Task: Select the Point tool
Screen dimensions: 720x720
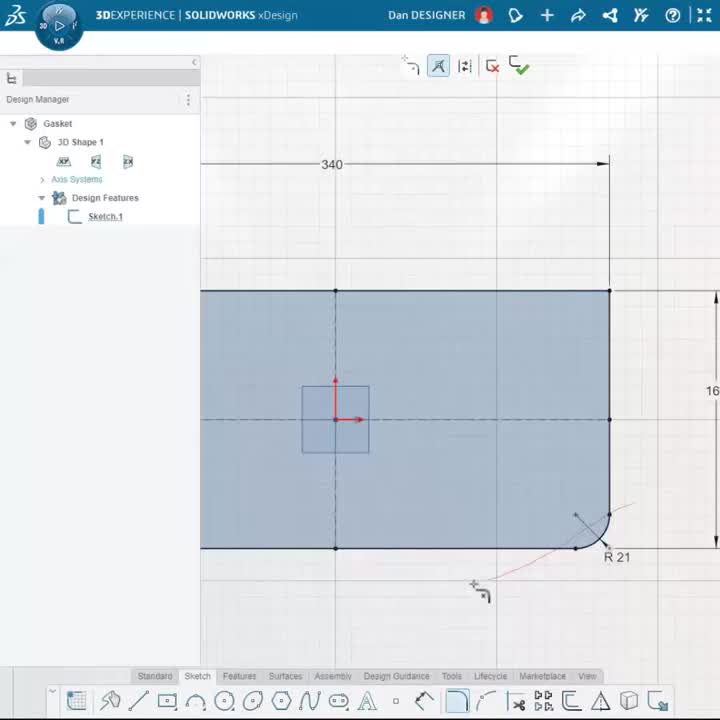Action: pyautogui.click(x=396, y=701)
